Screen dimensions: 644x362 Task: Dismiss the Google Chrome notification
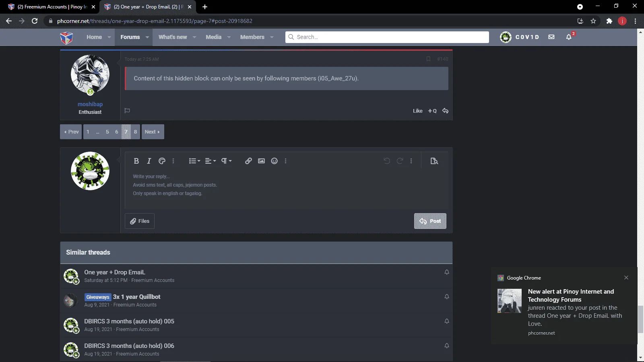pos(626,278)
